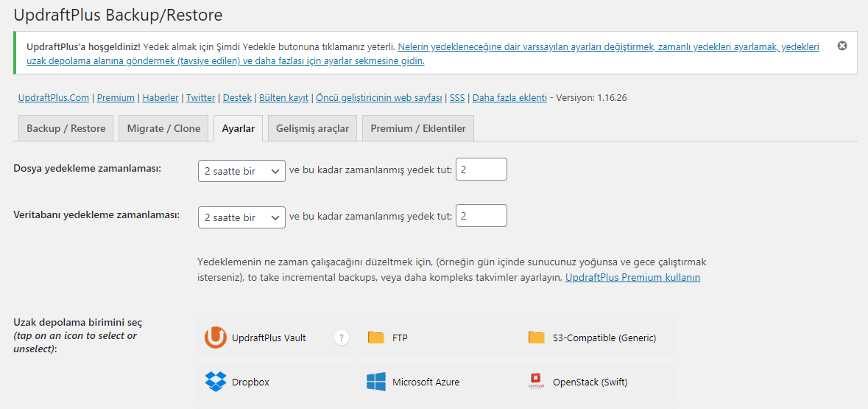This screenshot has width=868, height=409.
Task: Visit the Haberler link
Action: [160, 97]
